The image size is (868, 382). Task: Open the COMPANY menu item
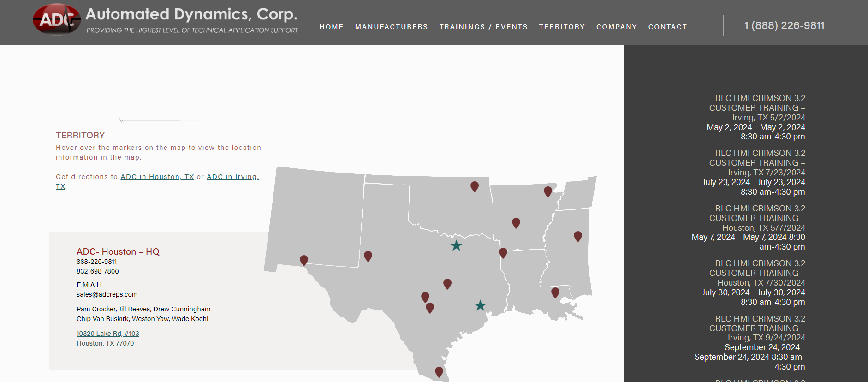click(616, 27)
